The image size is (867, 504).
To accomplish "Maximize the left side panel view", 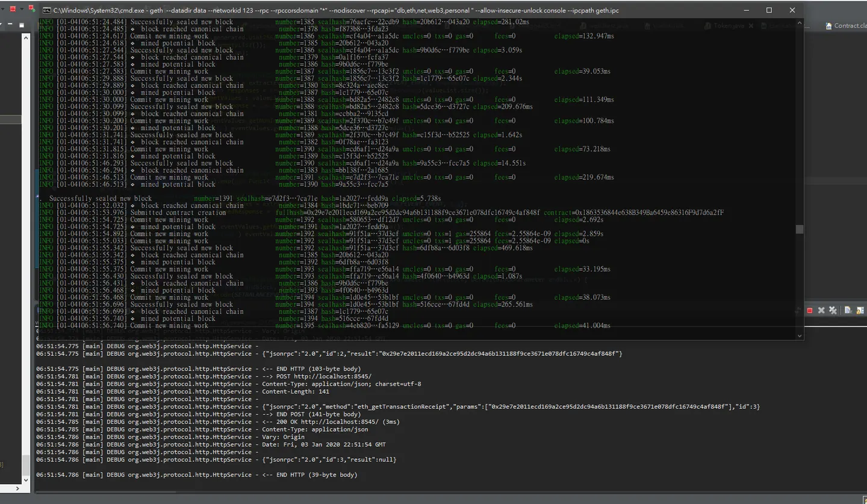I will 22,25.
